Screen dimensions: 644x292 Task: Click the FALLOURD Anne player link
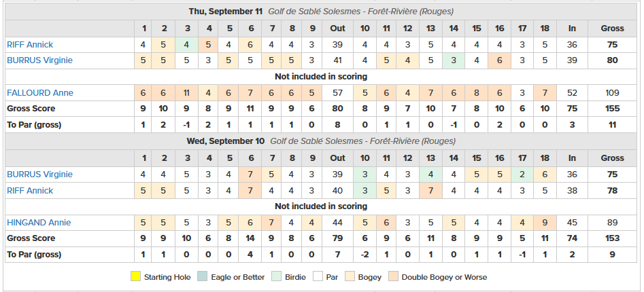[40, 92]
